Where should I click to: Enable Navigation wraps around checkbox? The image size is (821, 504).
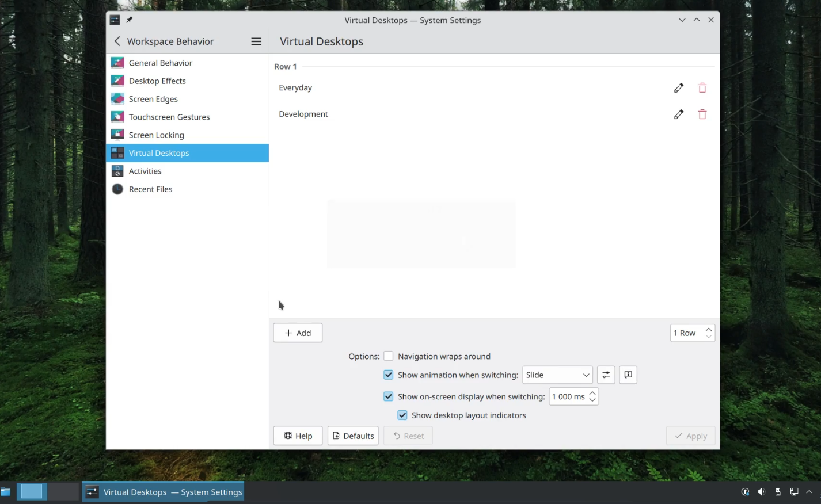pyautogui.click(x=389, y=357)
